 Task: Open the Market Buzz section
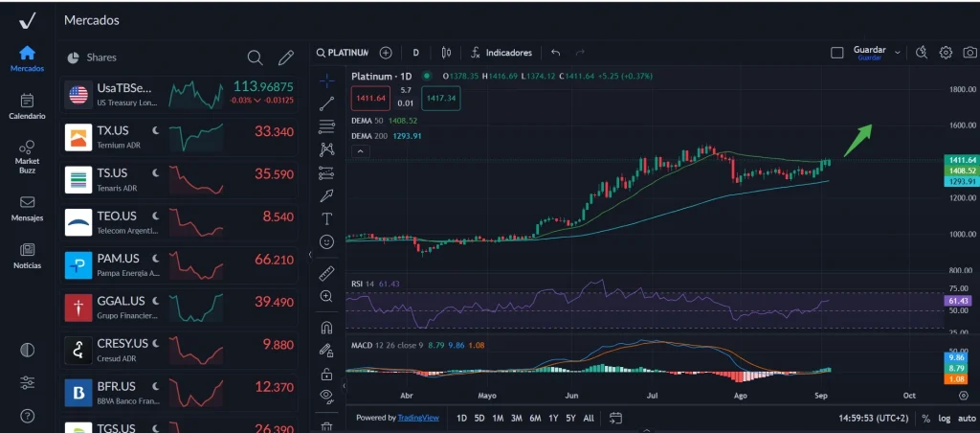tap(27, 156)
